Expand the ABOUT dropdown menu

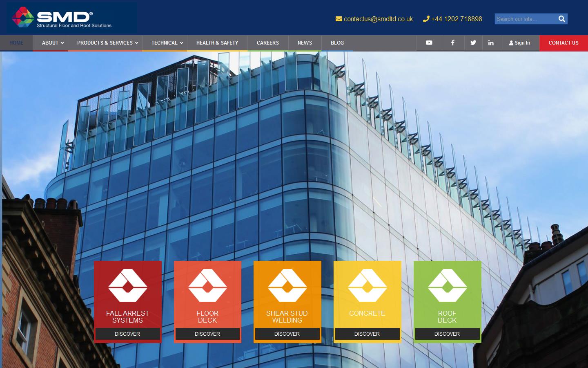tap(51, 43)
